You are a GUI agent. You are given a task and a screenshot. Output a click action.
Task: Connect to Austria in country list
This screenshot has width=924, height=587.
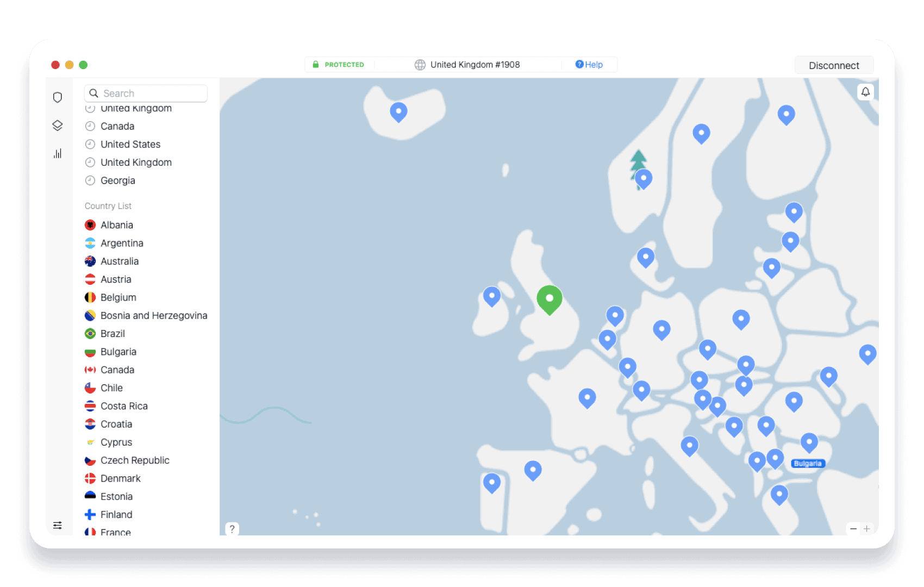[x=108, y=279]
